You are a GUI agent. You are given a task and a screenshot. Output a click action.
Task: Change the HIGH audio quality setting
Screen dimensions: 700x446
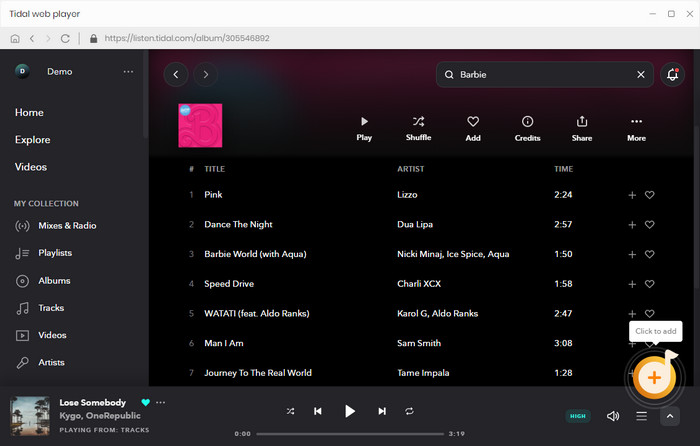[578, 416]
